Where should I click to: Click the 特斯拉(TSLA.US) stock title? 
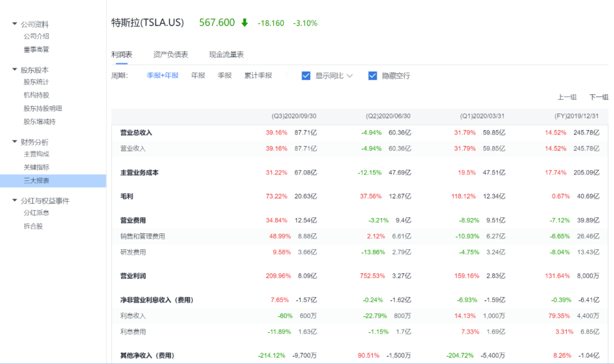[x=148, y=23]
